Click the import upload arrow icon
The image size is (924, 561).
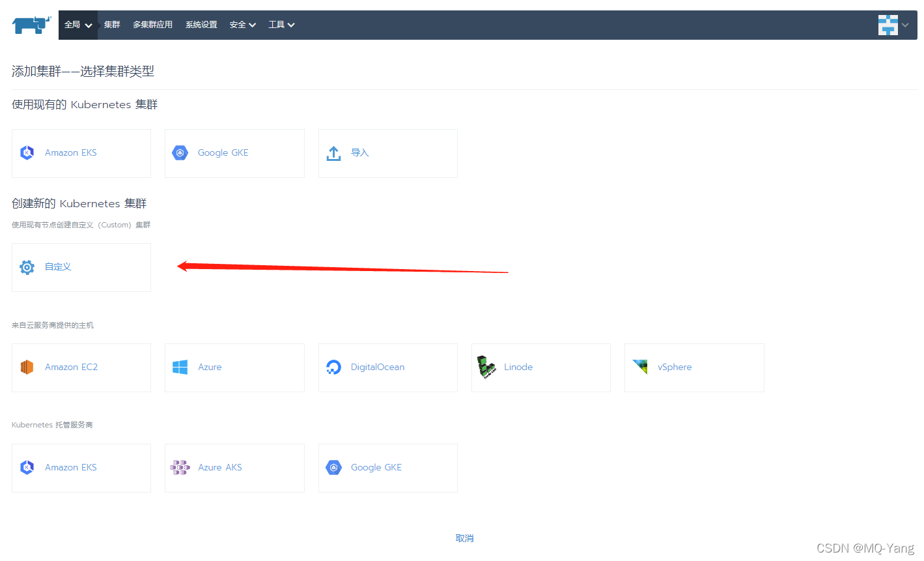coord(333,153)
